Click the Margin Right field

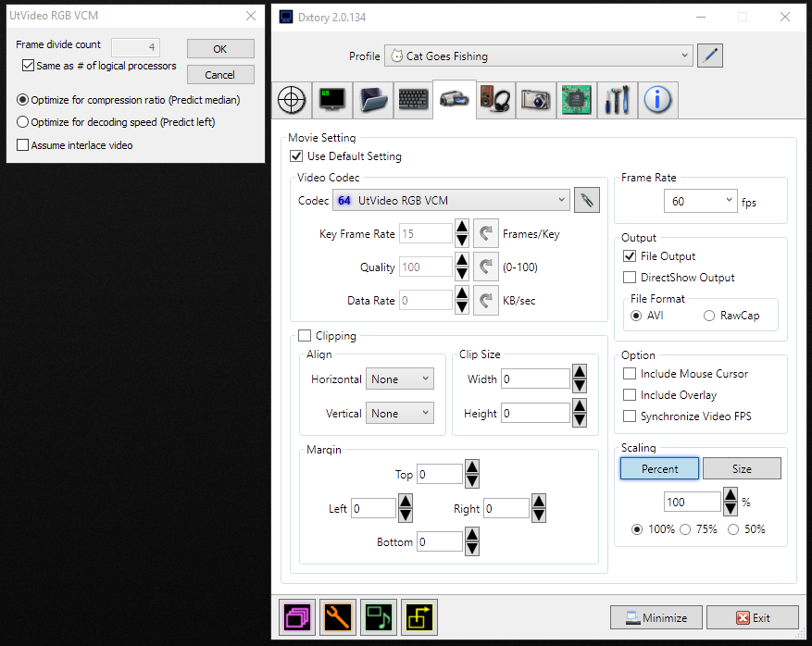pos(506,508)
